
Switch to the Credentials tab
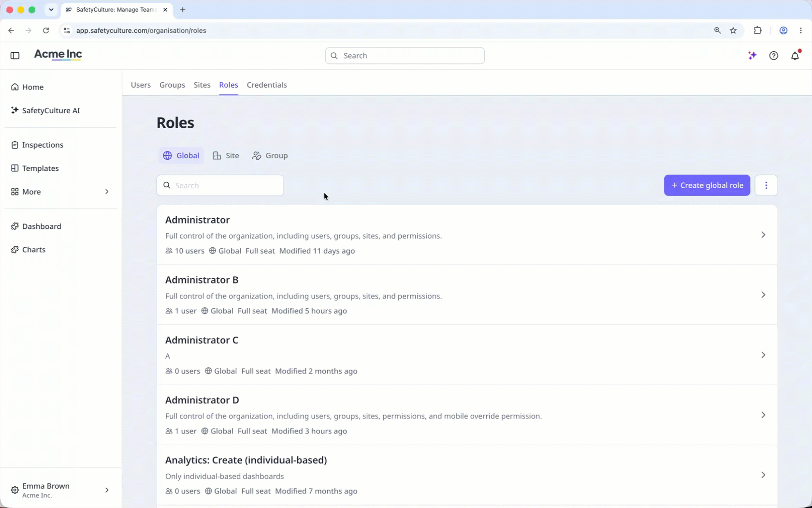coord(267,85)
